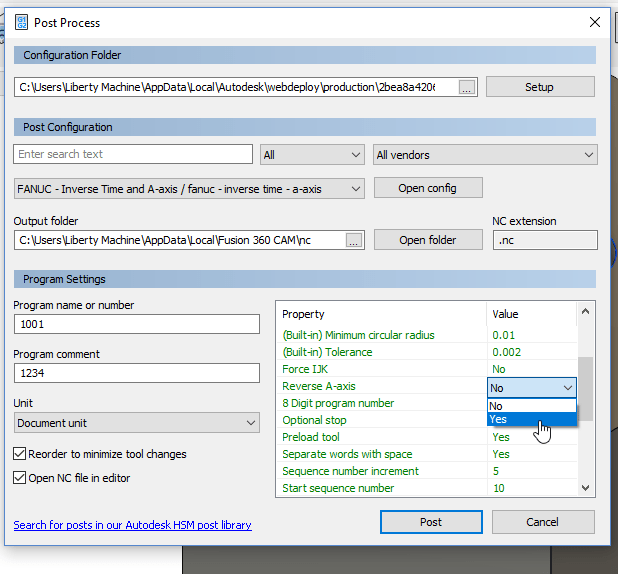Close the Post Process dialog

pyautogui.click(x=595, y=22)
